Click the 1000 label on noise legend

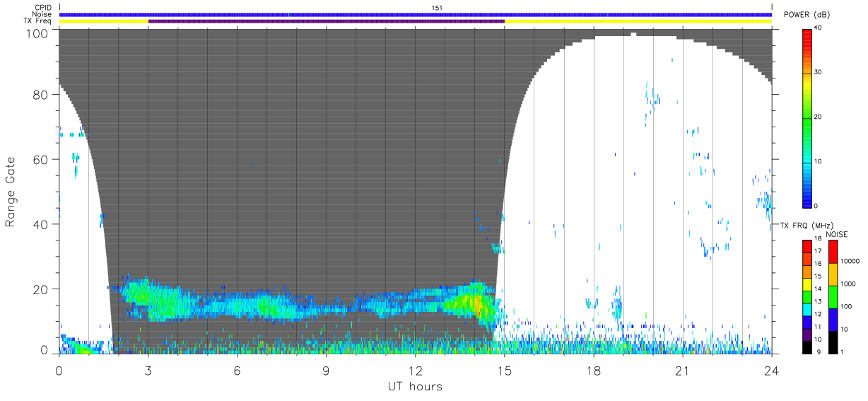848,284
